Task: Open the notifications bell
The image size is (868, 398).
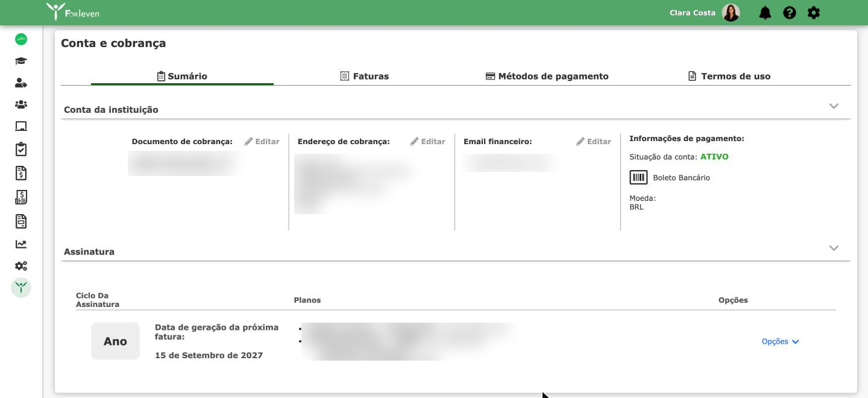Action: 765,13
